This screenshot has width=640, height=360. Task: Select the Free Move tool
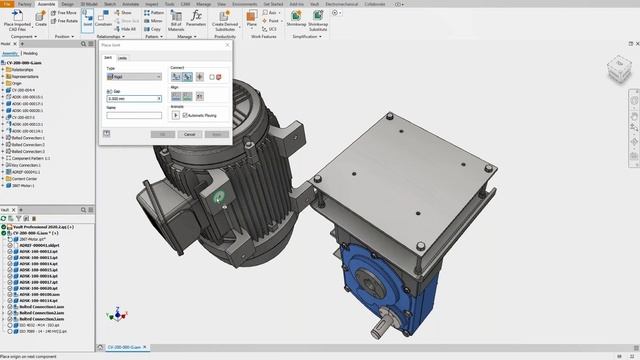(x=64, y=13)
